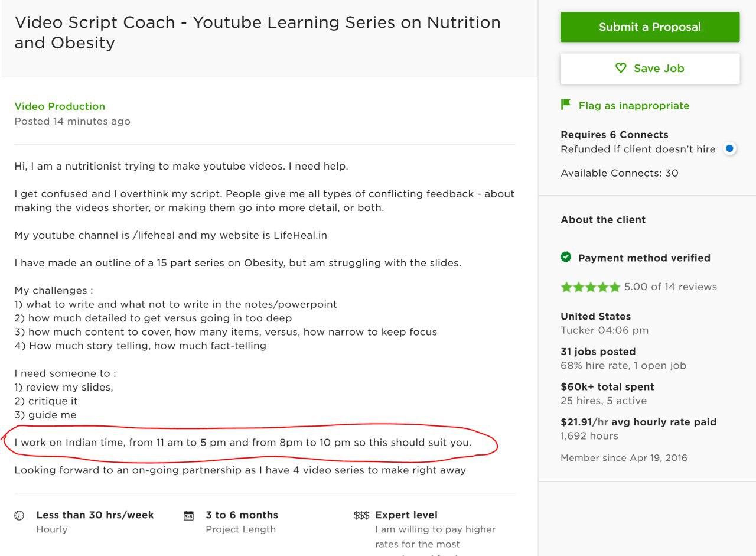Click the green flag icon
Viewport: 756px width, 556px height.
[566, 105]
